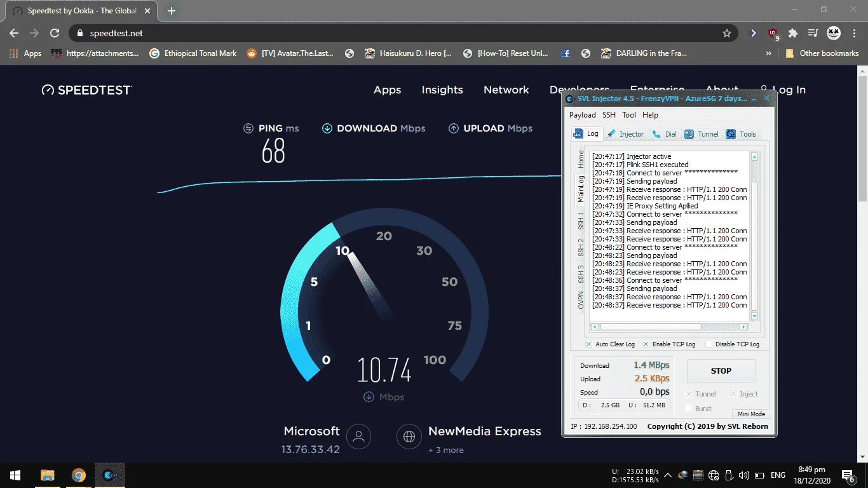Screen dimensions: 868x488
Task: Click the '+ 3 more' servers link
Action: click(x=446, y=451)
